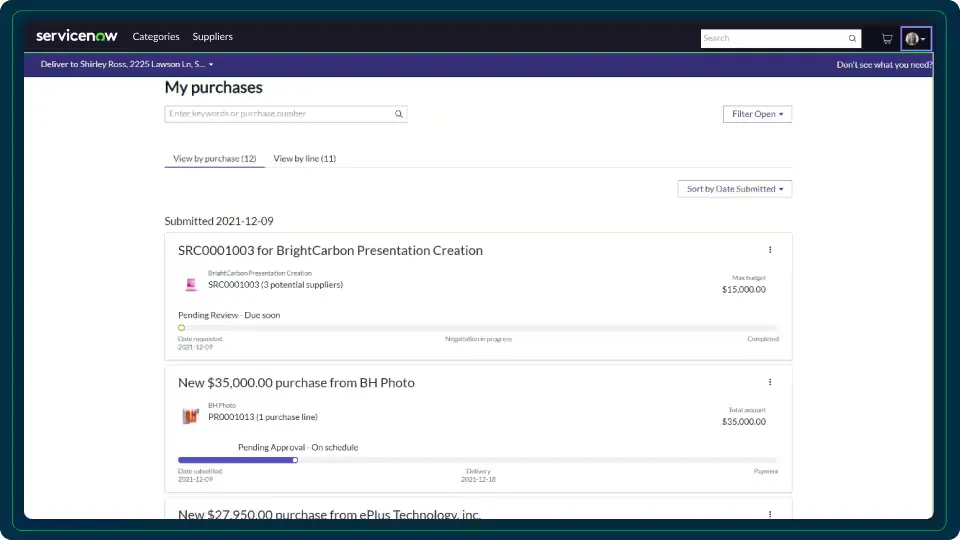Switch to View by line (11) tab
Screen dimensions: 960x540
[304, 159]
